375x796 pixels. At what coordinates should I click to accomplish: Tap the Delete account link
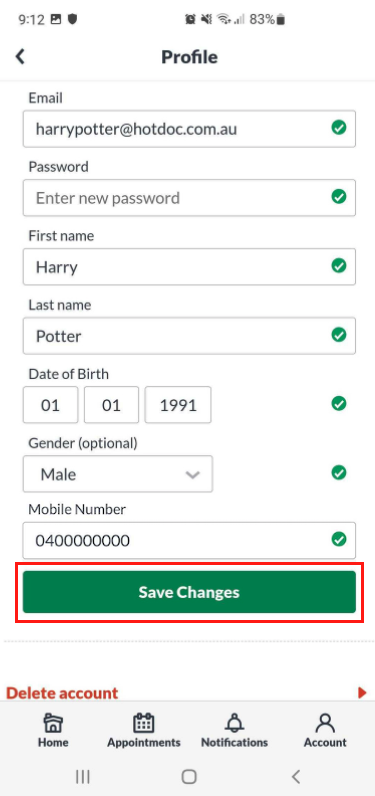click(62, 693)
